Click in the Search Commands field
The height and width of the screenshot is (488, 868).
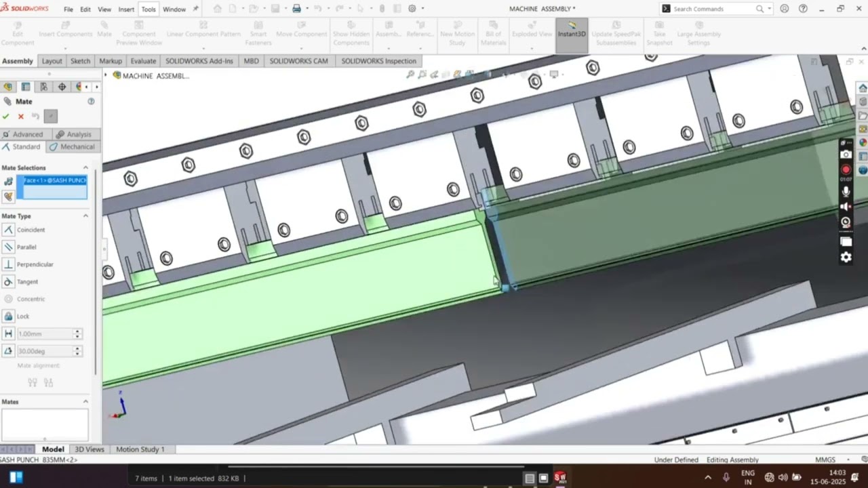click(x=713, y=9)
